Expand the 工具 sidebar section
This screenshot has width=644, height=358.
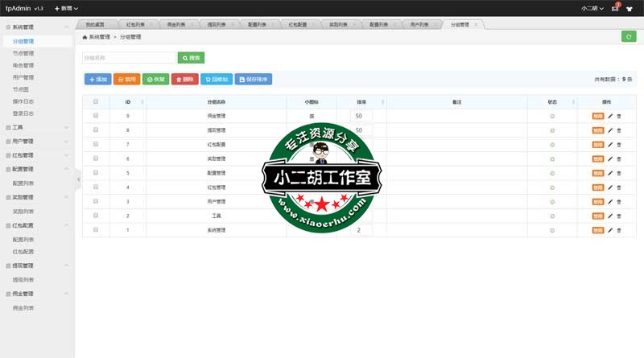18,127
